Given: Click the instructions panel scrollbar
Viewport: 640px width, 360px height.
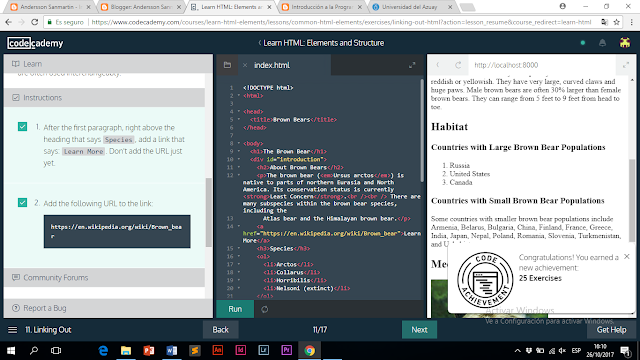Looking at the screenshot, I should click(x=209, y=212).
